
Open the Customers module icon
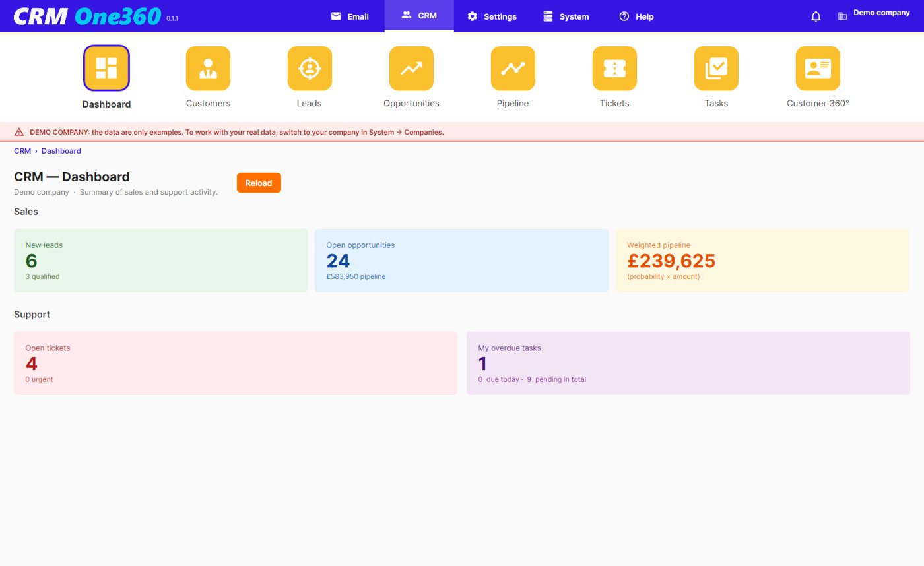coord(208,68)
